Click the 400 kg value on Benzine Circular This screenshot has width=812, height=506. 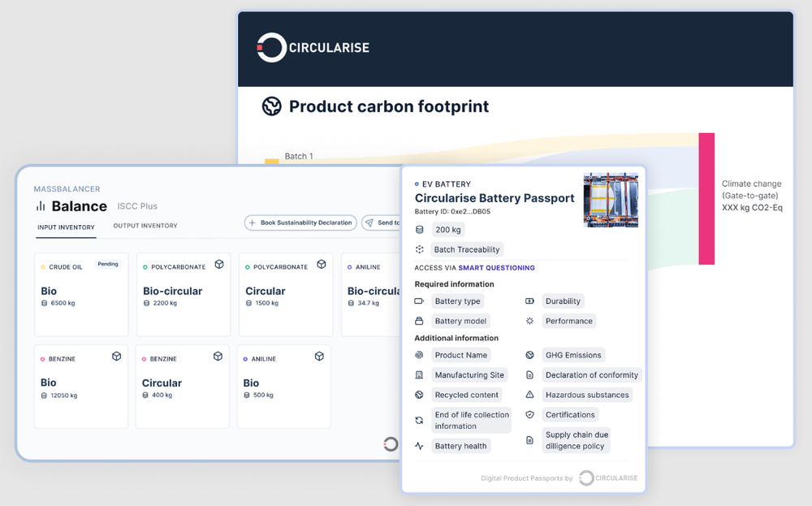click(162, 396)
